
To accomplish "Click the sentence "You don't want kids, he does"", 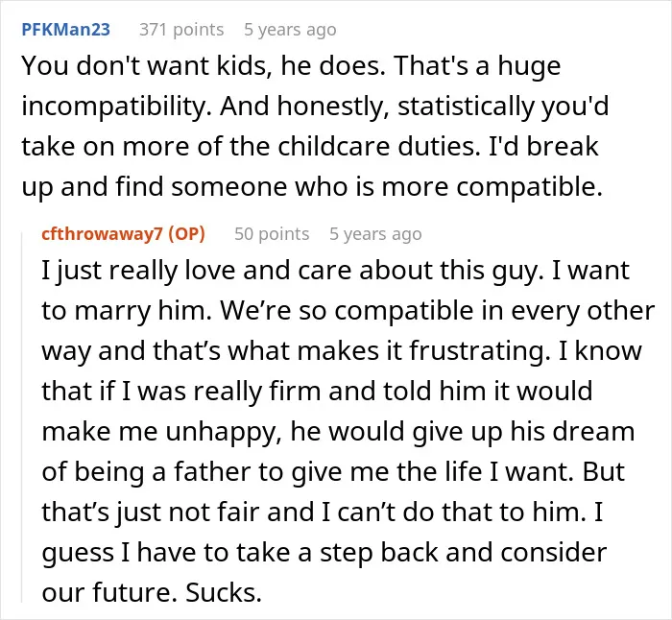I will click(x=204, y=66).
